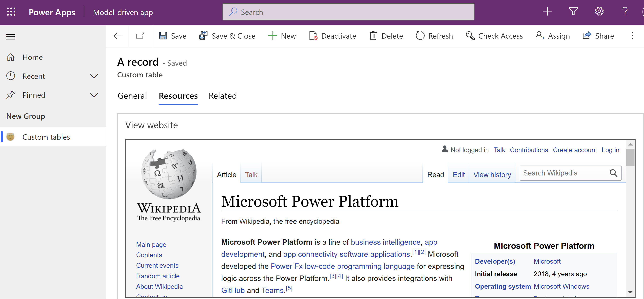The height and width of the screenshot is (299, 644).
Task: Toggle the app settings gear icon
Action: (x=600, y=12)
